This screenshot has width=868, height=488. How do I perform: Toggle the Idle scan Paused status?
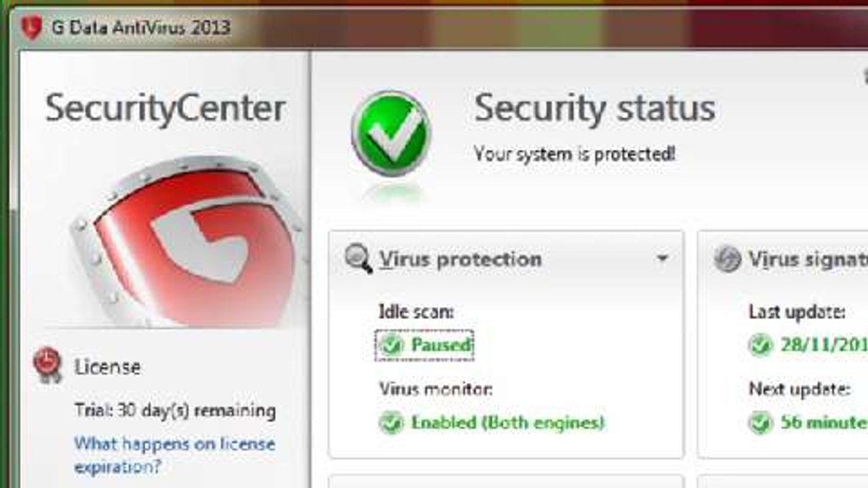[425, 345]
